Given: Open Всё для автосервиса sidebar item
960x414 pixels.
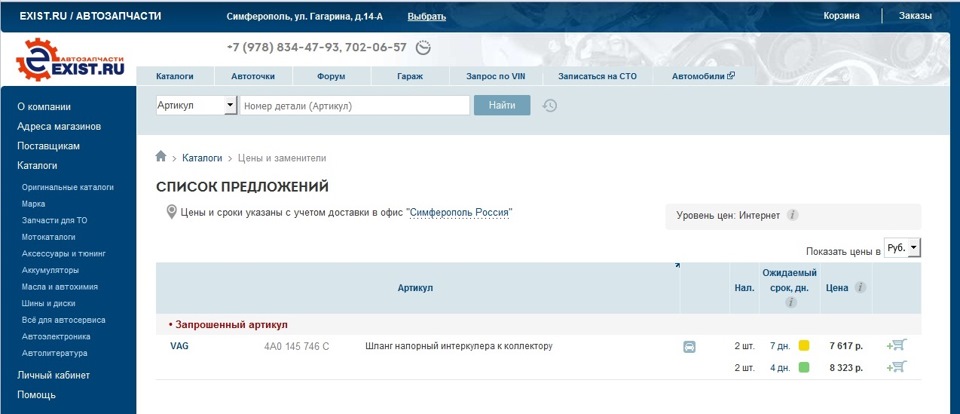Looking at the screenshot, I should click(x=64, y=320).
